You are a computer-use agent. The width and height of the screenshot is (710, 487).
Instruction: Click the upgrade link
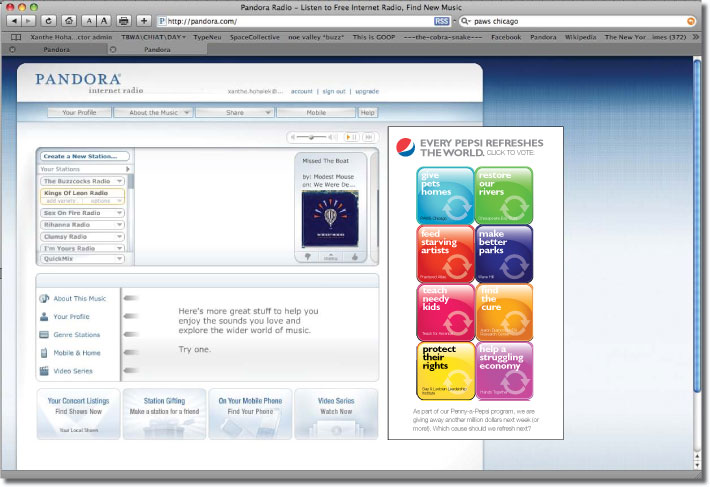[x=367, y=91]
